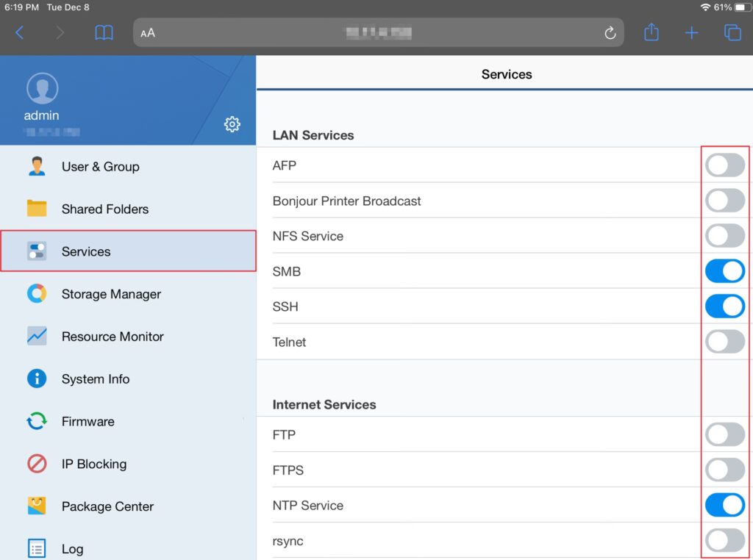Disable the SMB service toggle

click(x=724, y=271)
